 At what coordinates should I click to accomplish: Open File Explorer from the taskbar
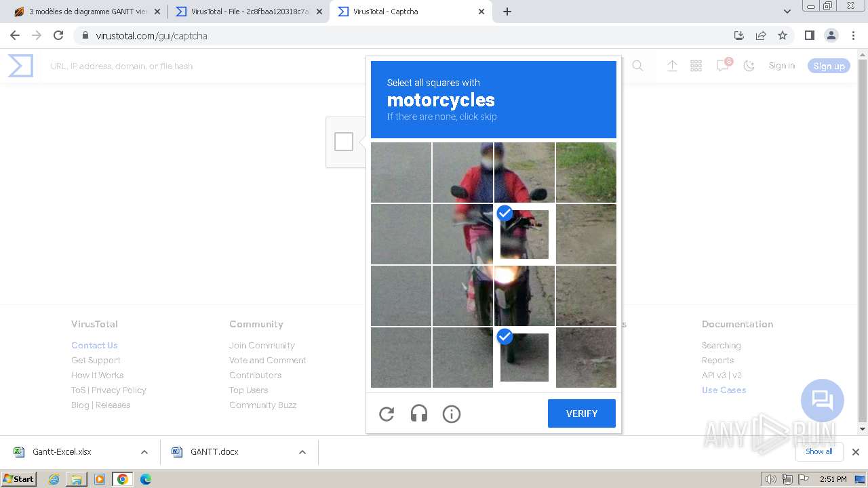click(77, 479)
